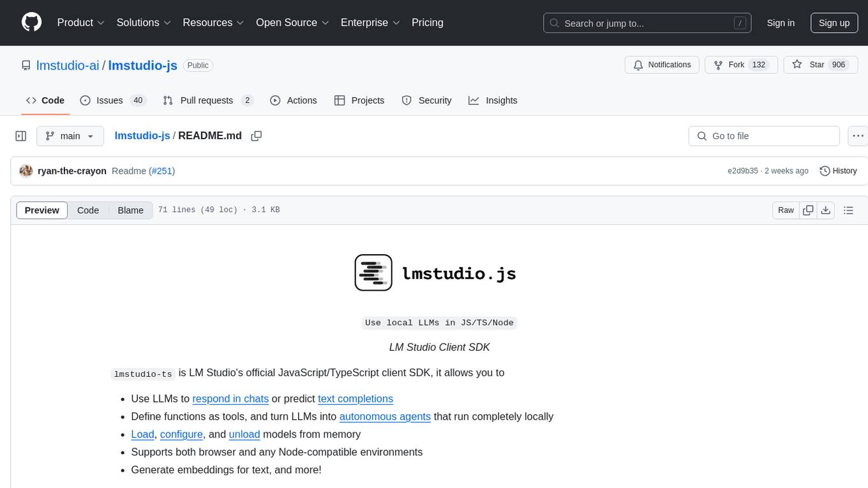The height and width of the screenshot is (488, 868).
Task: Open the Raw file view
Action: coord(786,210)
